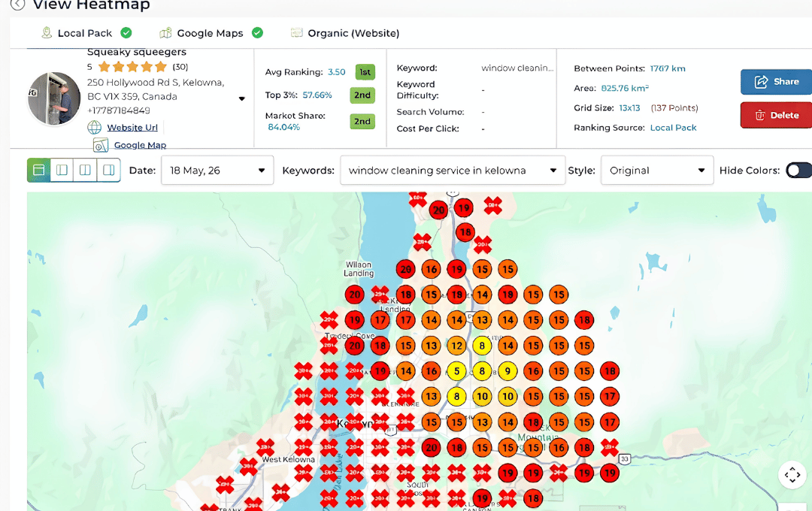Click the West Kelowna map label
This screenshot has height=511, width=812.
[x=289, y=459]
